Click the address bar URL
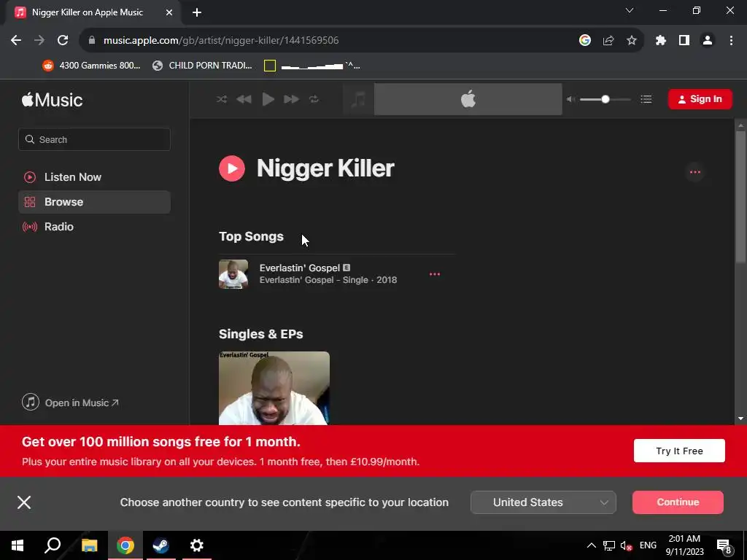 tap(221, 41)
